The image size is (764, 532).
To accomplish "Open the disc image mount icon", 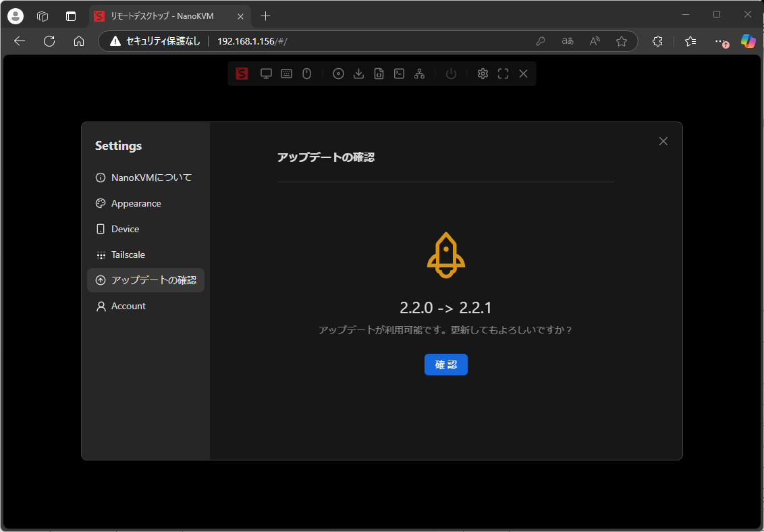I will (339, 74).
